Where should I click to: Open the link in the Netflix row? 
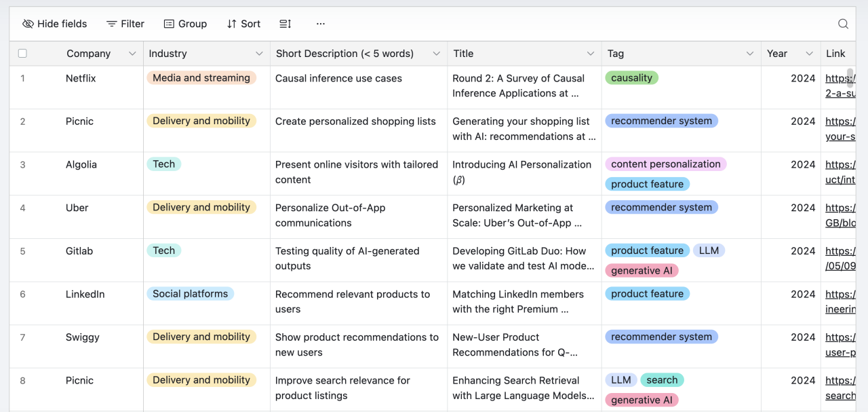[840, 86]
